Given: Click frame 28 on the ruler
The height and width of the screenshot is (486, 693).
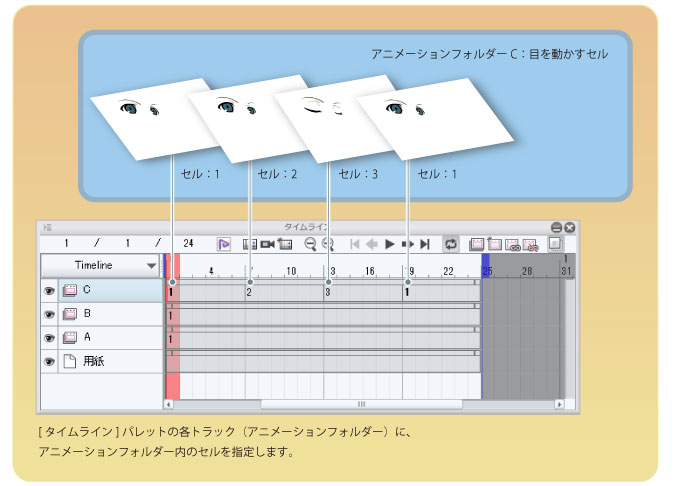Looking at the screenshot, I should pos(527,271).
